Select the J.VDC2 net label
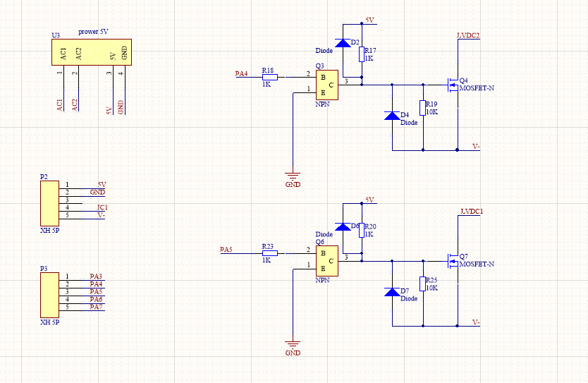The height and width of the screenshot is (383, 588). pos(469,35)
